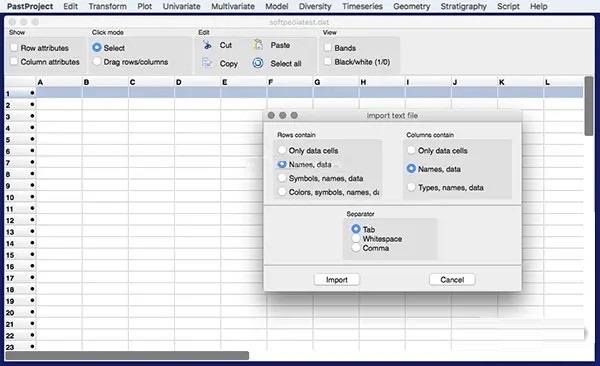Image resolution: width=600 pixels, height=366 pixels.
Task: Select column L header
Action: coord(564,82)
